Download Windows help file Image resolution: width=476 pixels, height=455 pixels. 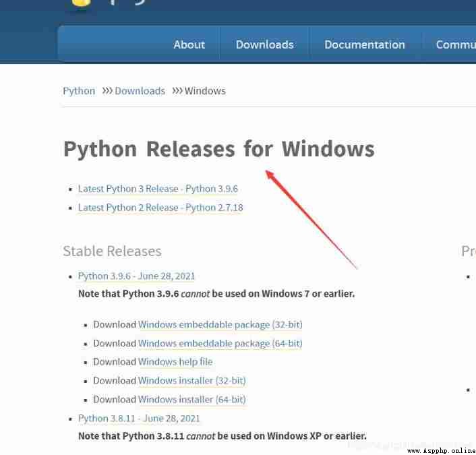175,362
